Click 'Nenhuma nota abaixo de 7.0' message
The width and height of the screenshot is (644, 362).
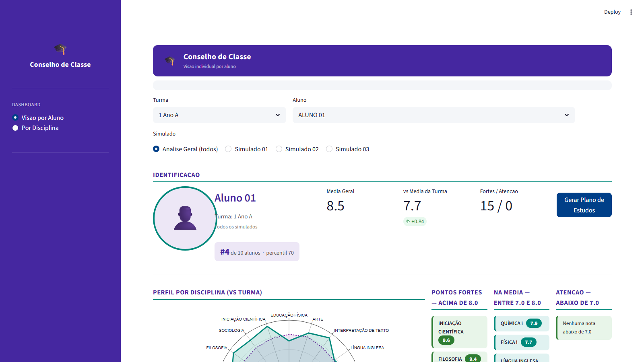click(x=584, y=328)
